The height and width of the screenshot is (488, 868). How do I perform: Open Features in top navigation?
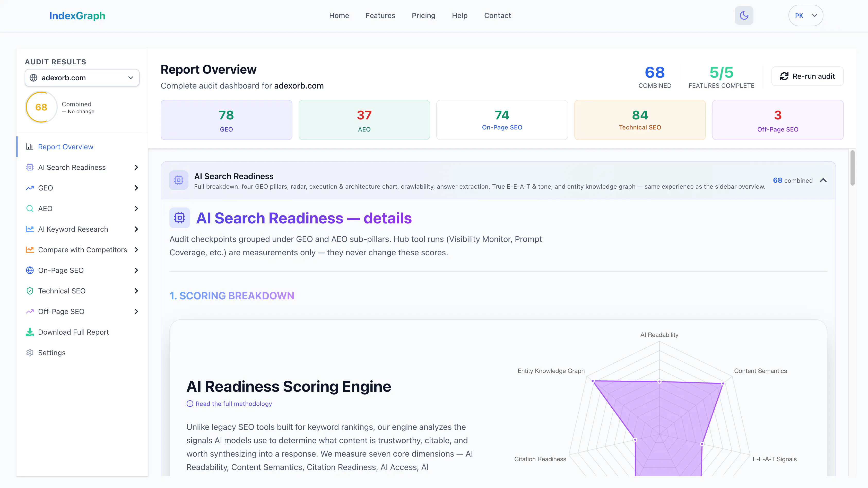(380, 15)
